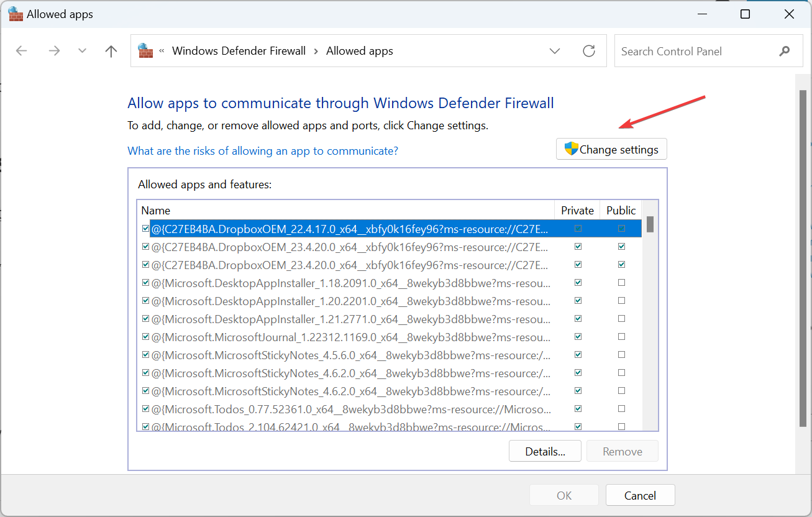Click the Back navigation arrow
Viewport: 812px width, 517px height.
(22, 51)
